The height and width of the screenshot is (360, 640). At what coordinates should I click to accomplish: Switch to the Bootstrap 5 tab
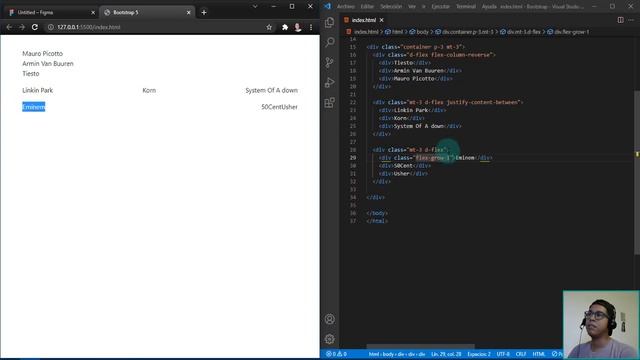pyautogui.click(x=146, y=13)
